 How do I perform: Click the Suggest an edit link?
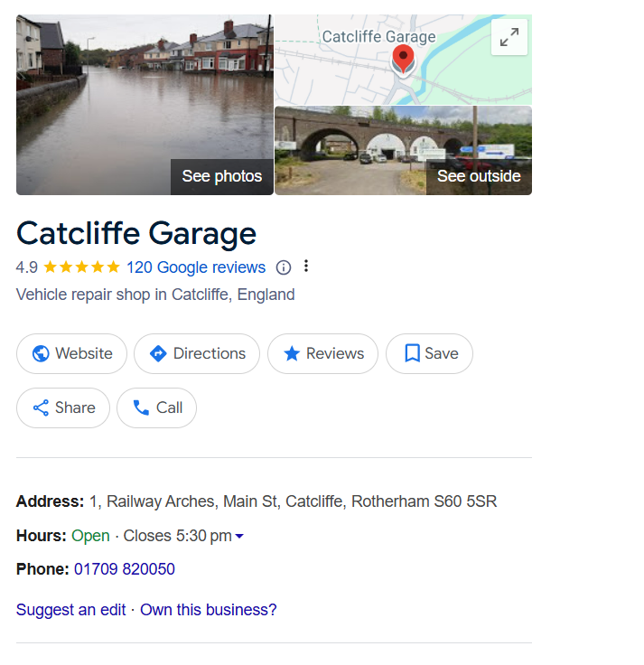click(x=70, y=610)
